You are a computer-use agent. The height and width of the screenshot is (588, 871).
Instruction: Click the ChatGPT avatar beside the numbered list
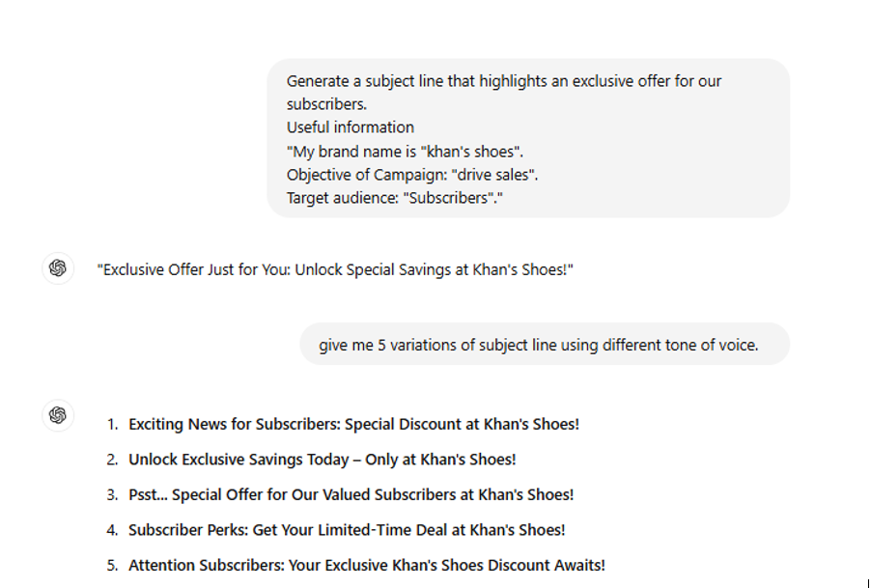coord(58,415)
